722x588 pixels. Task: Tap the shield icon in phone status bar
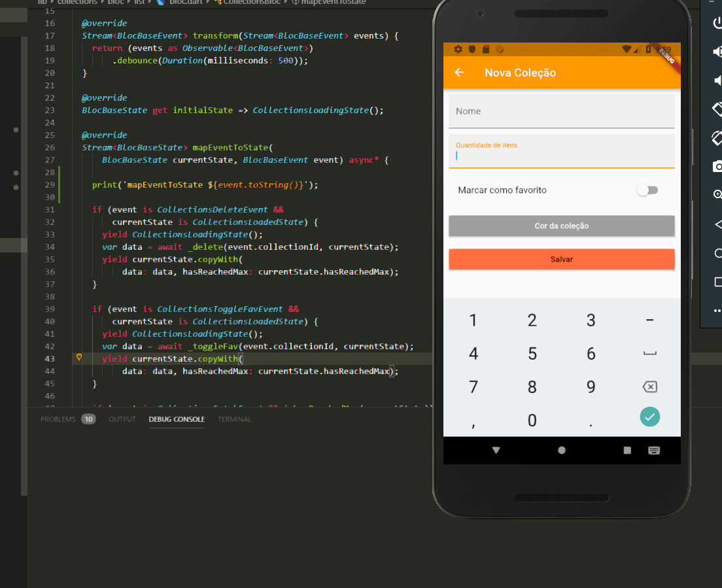472,49
